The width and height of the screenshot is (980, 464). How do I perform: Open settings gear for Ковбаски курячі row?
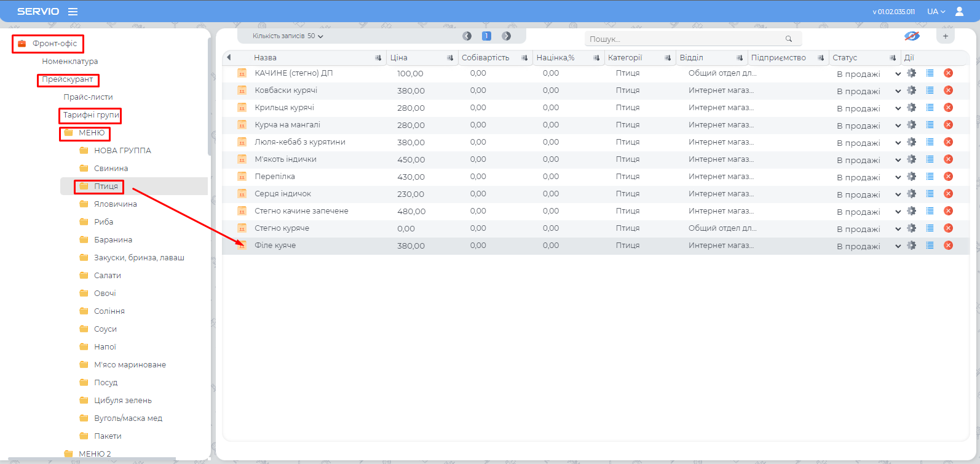click(x=911, y=90)
